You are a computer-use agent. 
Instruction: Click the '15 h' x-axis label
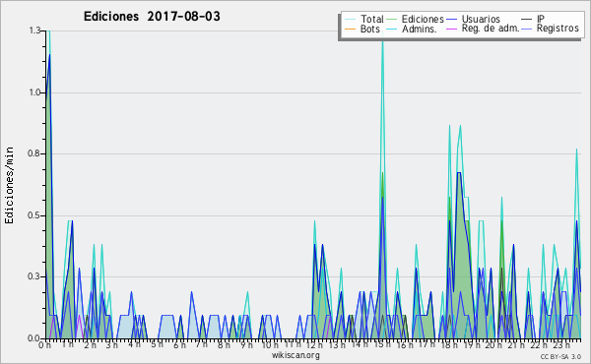[382, 344]
